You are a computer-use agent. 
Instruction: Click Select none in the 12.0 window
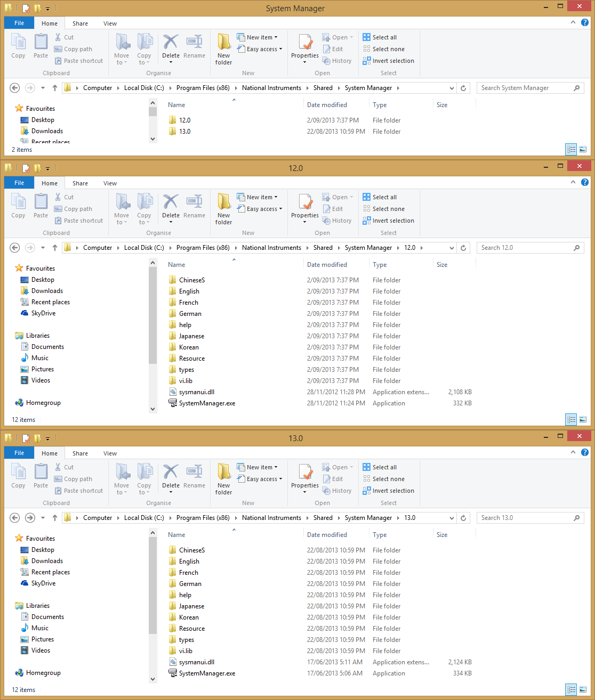(384, 209)
